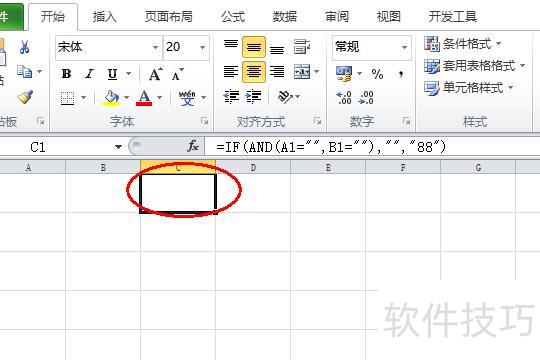The width and height of the screenshot is (540, 360).
Task: Open font name dropdown 宋体
Action: coord(155,47)
